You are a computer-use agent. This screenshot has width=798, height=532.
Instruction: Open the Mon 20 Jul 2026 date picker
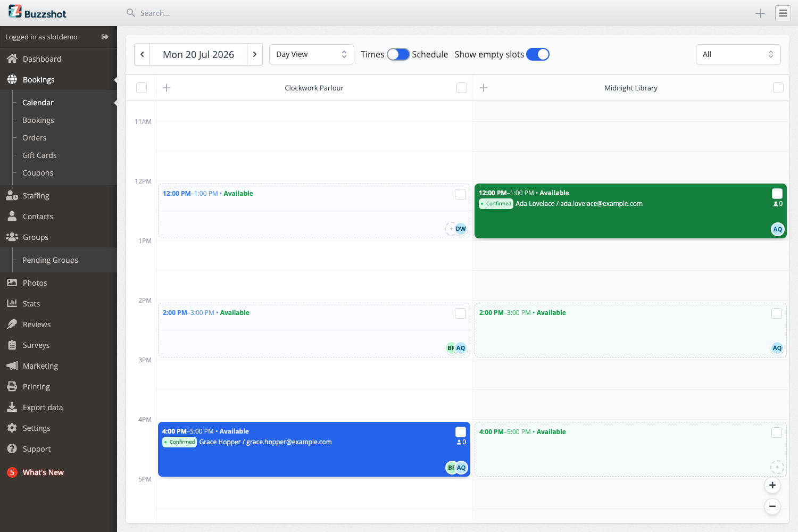pyautogui.click(x=198, y=54)
